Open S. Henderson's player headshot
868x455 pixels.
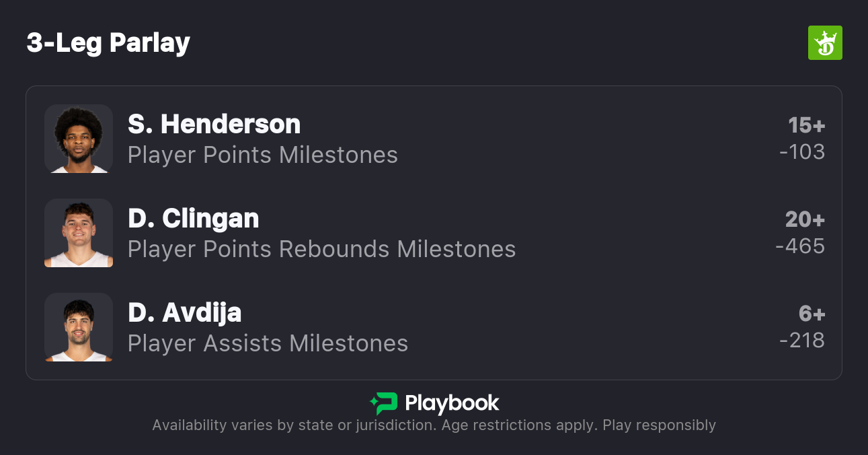coord(79,139)
